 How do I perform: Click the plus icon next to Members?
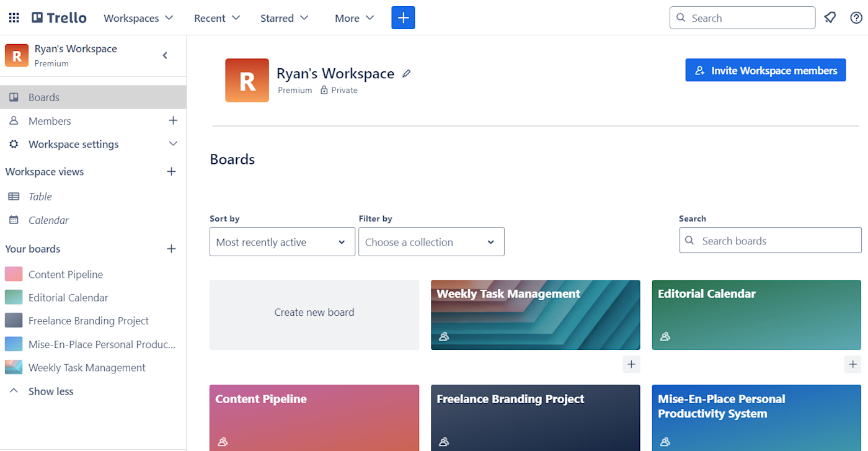coord(173,120)
